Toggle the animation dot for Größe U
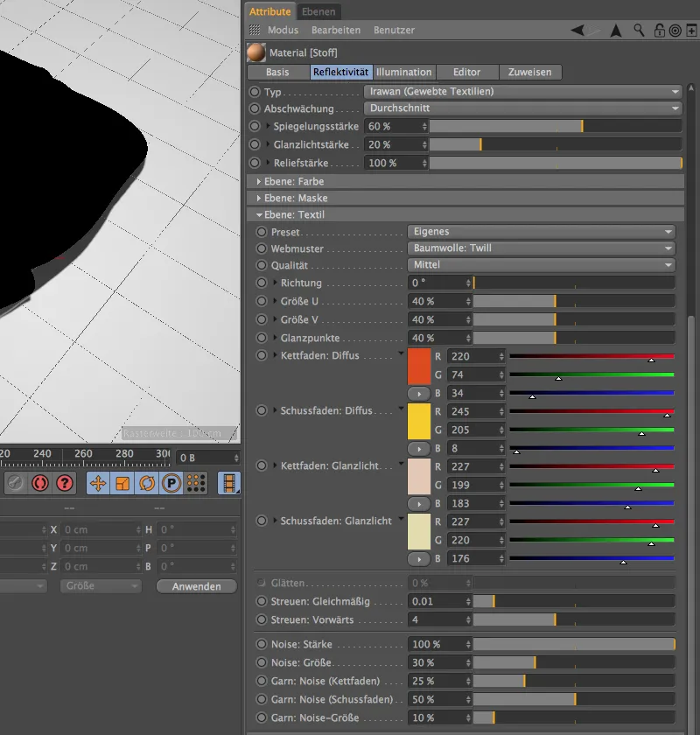Viewport: 700px width, 735px height. coord(261,301)
